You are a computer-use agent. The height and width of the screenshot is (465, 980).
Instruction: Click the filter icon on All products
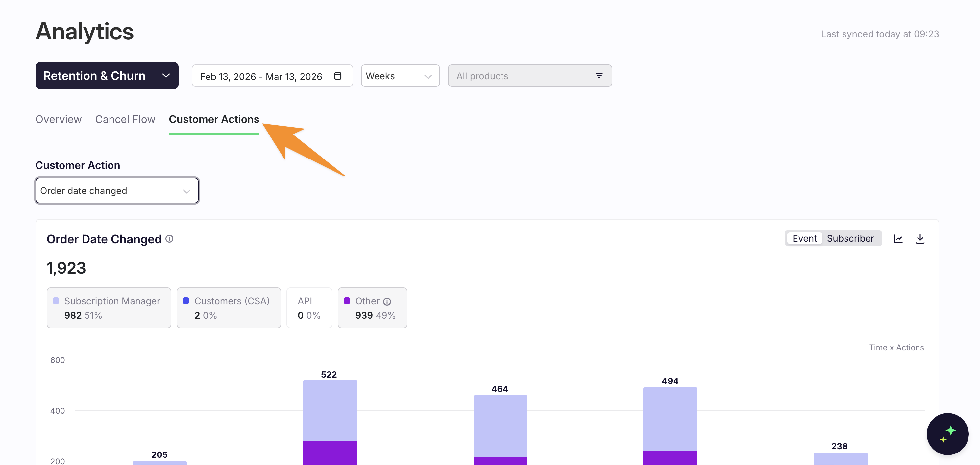(x=599, y=76)
